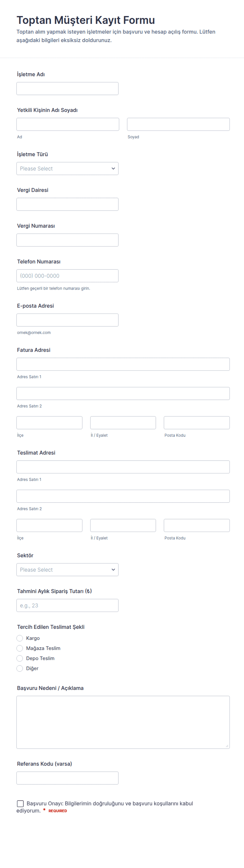The image size is (244, 868).
Task: Focus the E-posta Adresi field
Action: coord(67,320)
